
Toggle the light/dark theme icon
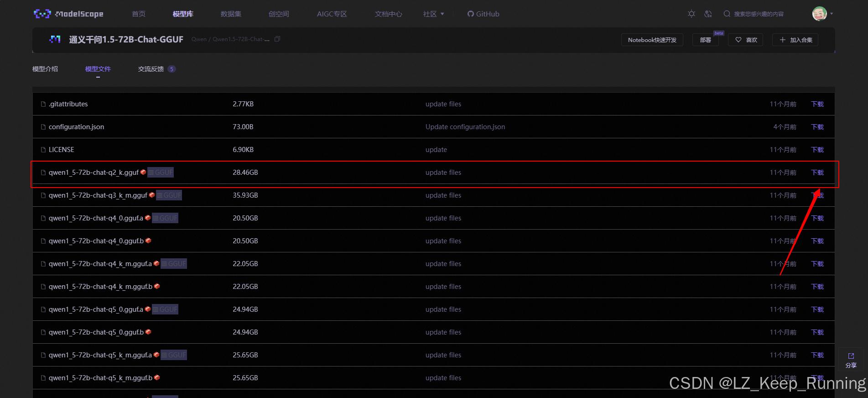click(691, 14)
